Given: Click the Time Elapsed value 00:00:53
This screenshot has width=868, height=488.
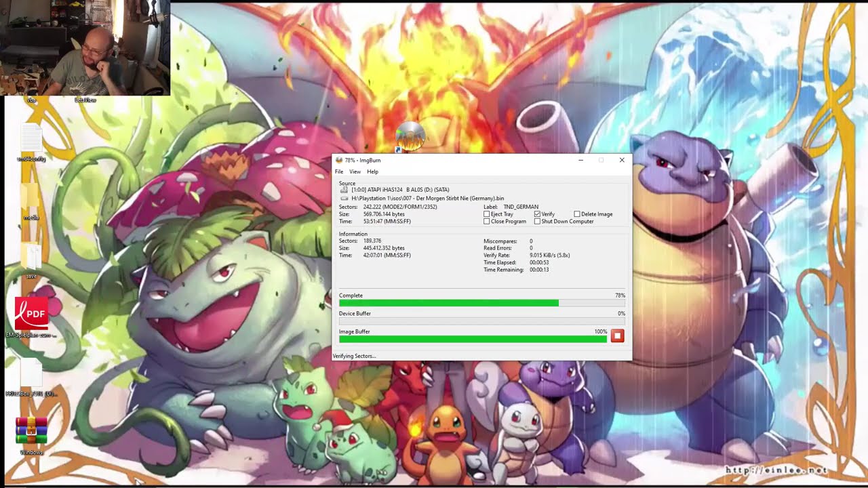Looking at the screenshot, I should point(539,263).
